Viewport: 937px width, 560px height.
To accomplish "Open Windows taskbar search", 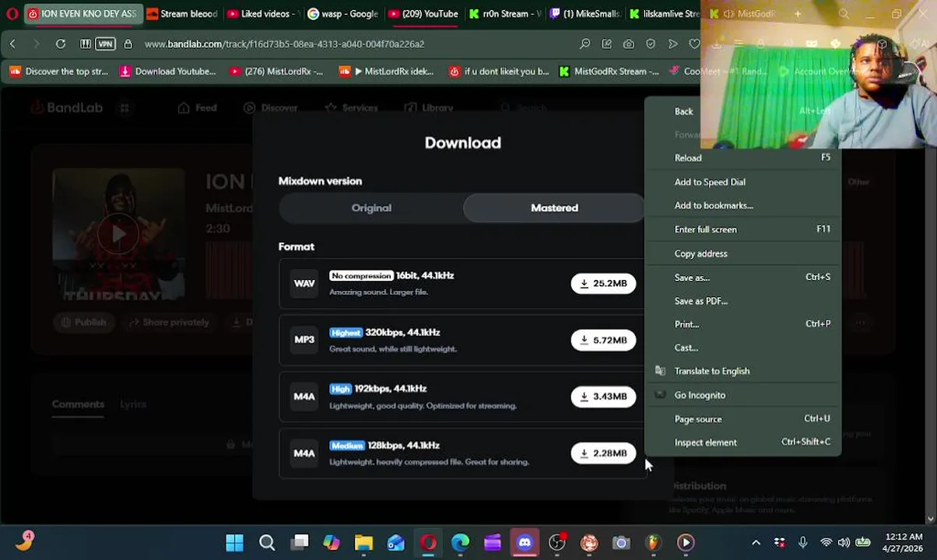I will 267,543.
